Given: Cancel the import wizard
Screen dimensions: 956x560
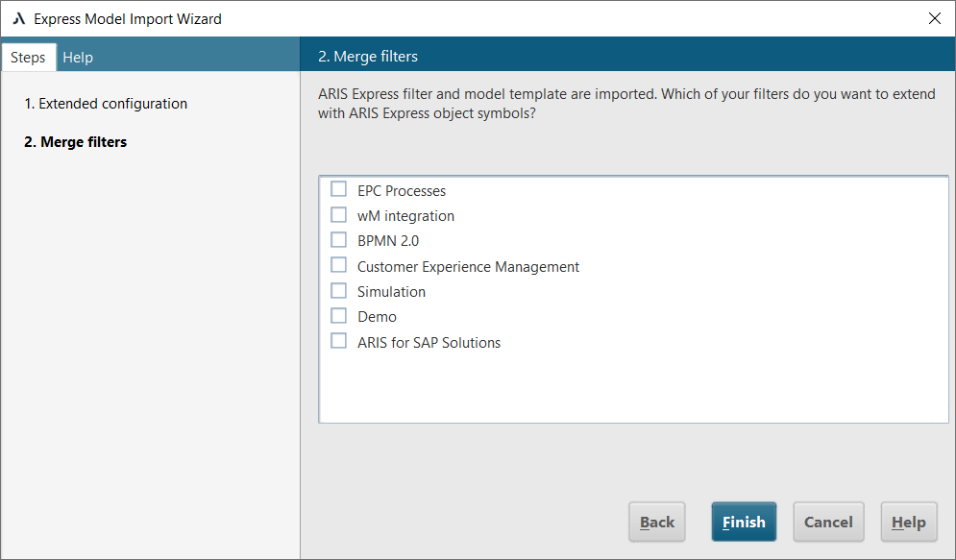Looking at the screenshot, I should 828,522.
